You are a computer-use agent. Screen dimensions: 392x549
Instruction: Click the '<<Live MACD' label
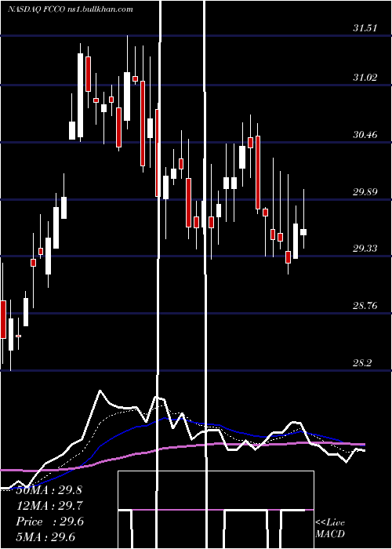coord(330,529)
